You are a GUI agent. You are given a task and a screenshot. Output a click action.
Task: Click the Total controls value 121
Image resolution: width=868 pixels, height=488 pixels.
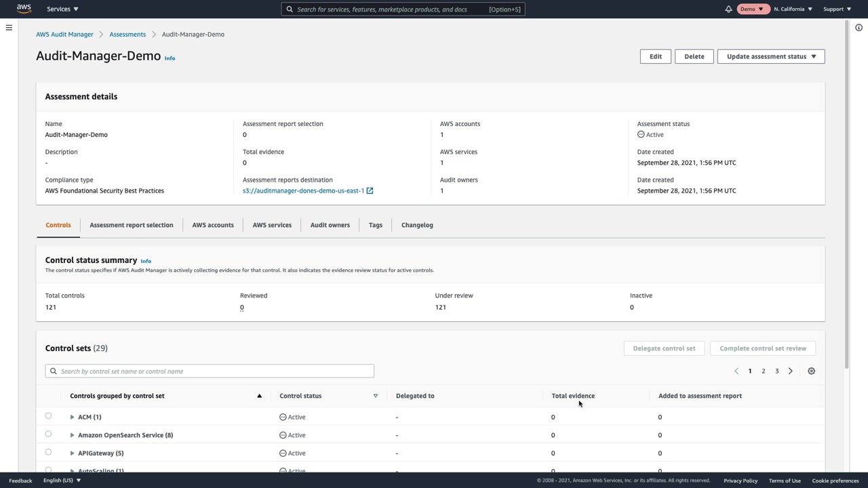coord(51,308)
